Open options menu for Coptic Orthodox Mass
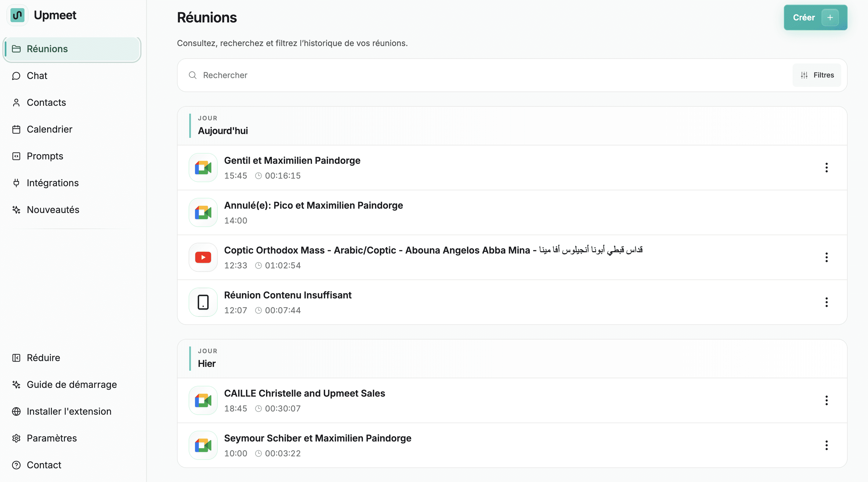The height and width of the screenshot is (482, 868). click(x=826, y=257)
